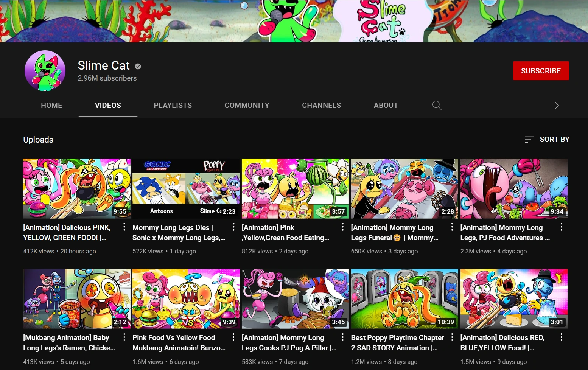Click the Best Poppy Playtime Chapter 2 SAD STORY title
This screenshot has height=370, width=588.
(x=397, y=342)
